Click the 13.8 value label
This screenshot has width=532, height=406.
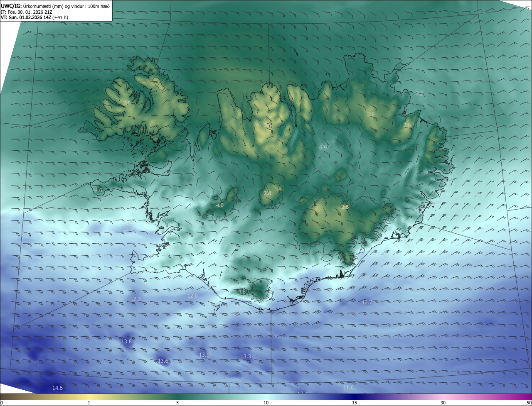tap(126, 342)
